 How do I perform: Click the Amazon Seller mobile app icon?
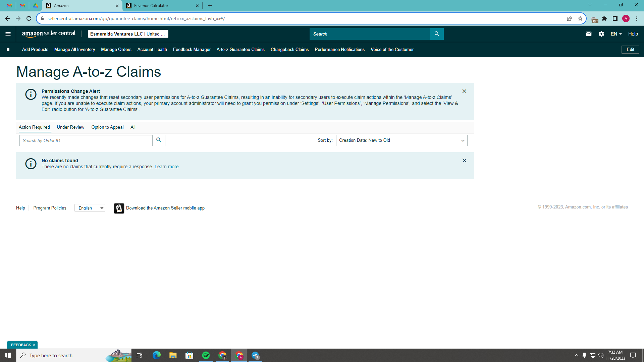[x=119, y=208]
